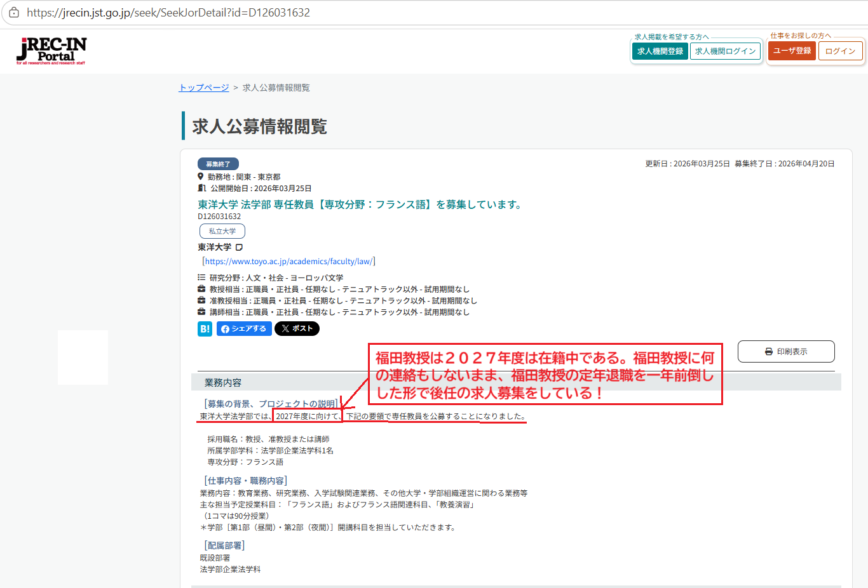This screenshot has height=588, width=868.
Task: Click the 募集終了日：2026年04月20日 text
Action: point(785,164)
